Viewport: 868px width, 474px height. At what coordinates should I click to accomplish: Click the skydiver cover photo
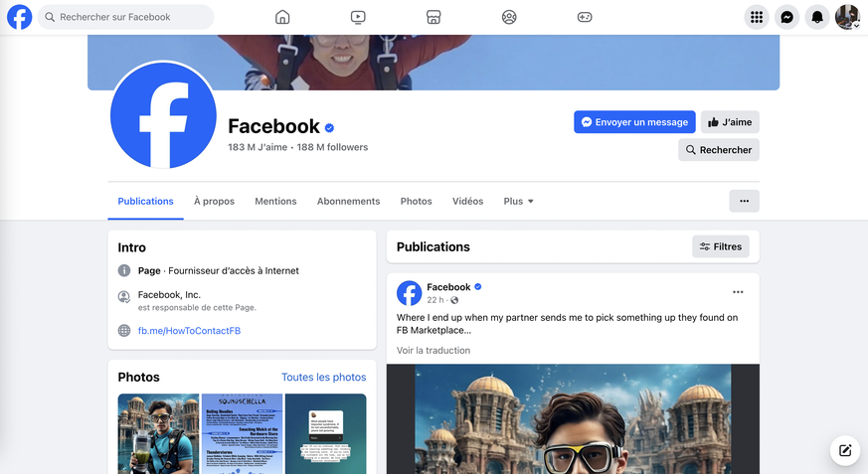(x=434, y=62)
